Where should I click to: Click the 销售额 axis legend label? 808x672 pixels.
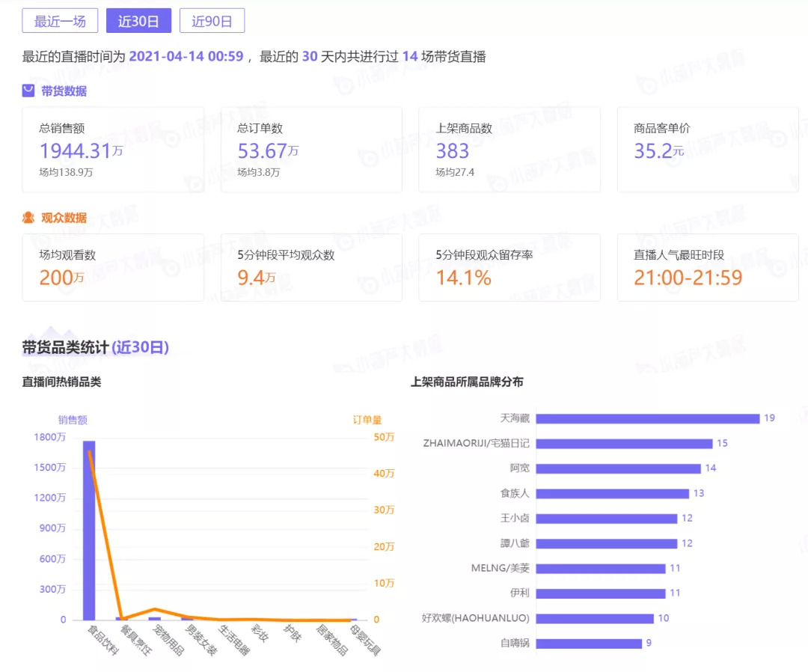(73, 420)
